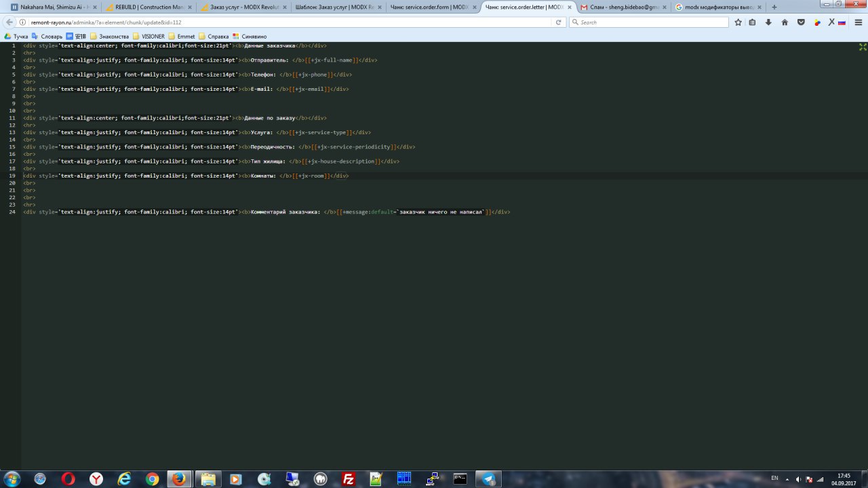Click the EN language indicator in taskbar
The image size is (868, 488).
point(775,479)
